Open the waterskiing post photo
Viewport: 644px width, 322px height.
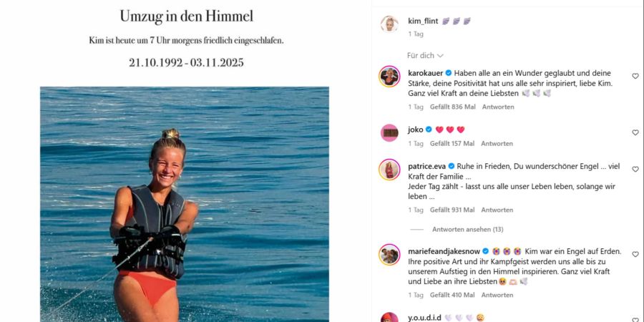[185, 204]
